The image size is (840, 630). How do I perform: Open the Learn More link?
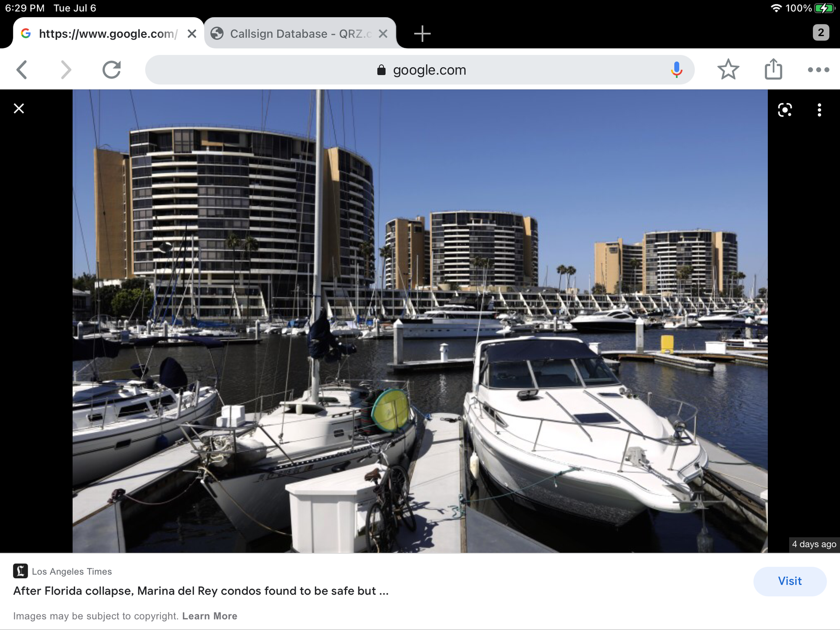coord(210,616)
